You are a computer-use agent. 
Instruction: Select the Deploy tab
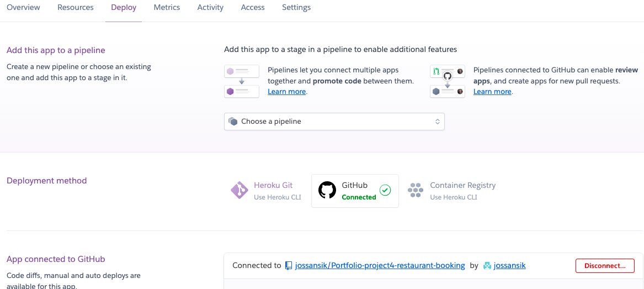[x=124, y=7]
